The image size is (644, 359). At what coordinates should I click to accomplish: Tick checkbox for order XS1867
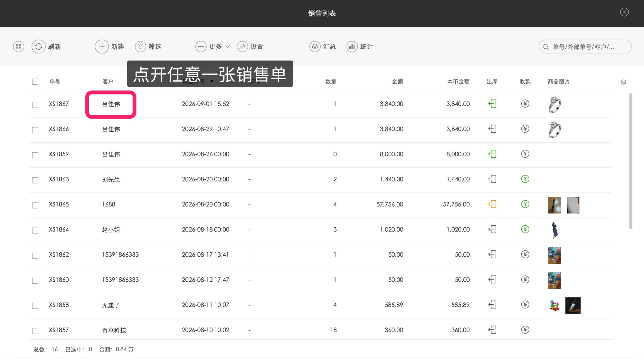pos(35,105)
